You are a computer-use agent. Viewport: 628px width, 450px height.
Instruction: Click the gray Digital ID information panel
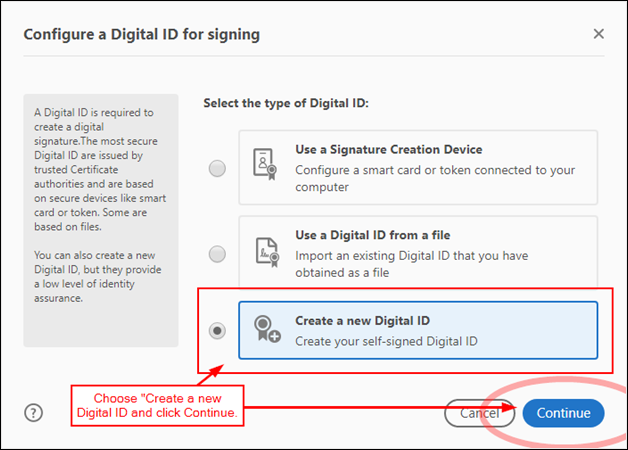(101, 220)
